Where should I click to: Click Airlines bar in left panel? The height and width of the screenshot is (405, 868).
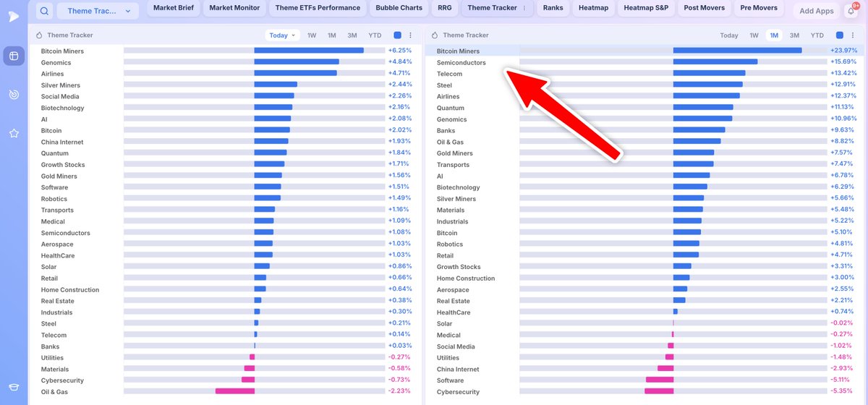coord(295,74)
